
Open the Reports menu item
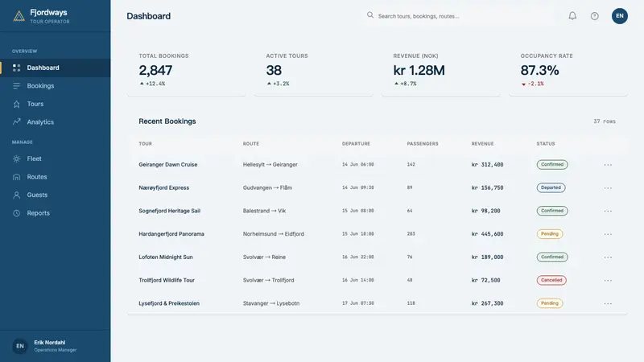tap(55, 213)
